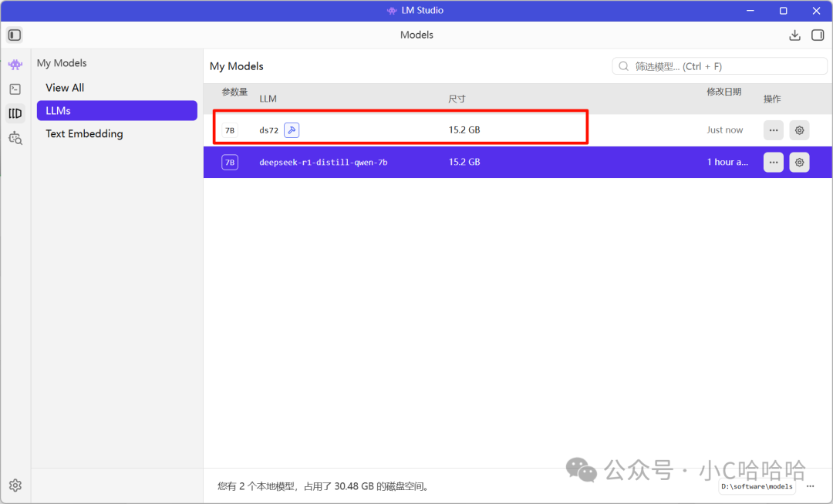Focus the model filter search field
The image size is (833, 504).
[720, 66]
